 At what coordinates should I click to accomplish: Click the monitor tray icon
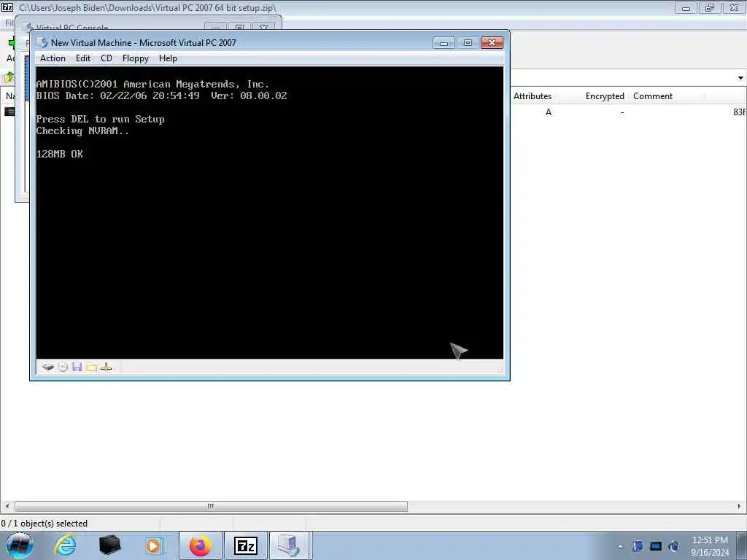click(x=656, y=546)
